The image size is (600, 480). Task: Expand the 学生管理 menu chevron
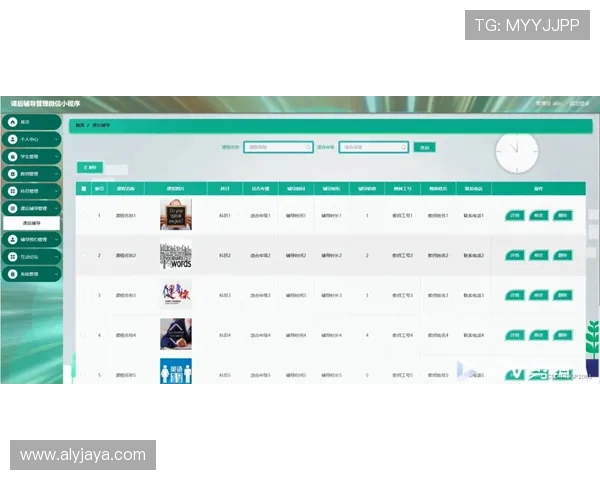55,156
